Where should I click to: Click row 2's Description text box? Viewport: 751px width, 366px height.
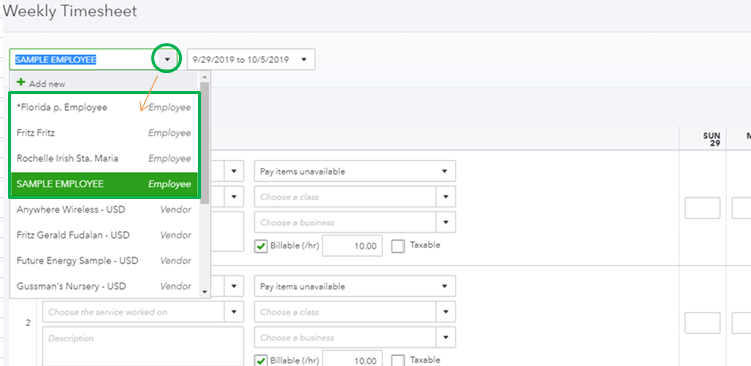[x=143, y=346]
